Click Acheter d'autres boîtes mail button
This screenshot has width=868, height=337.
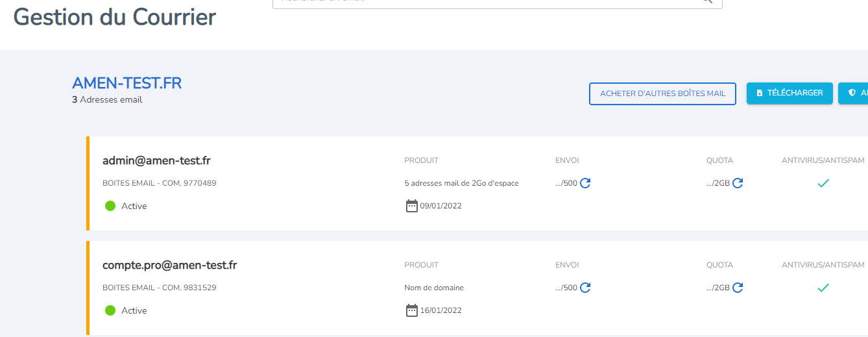pyautogui.click(x=662, y=94)
